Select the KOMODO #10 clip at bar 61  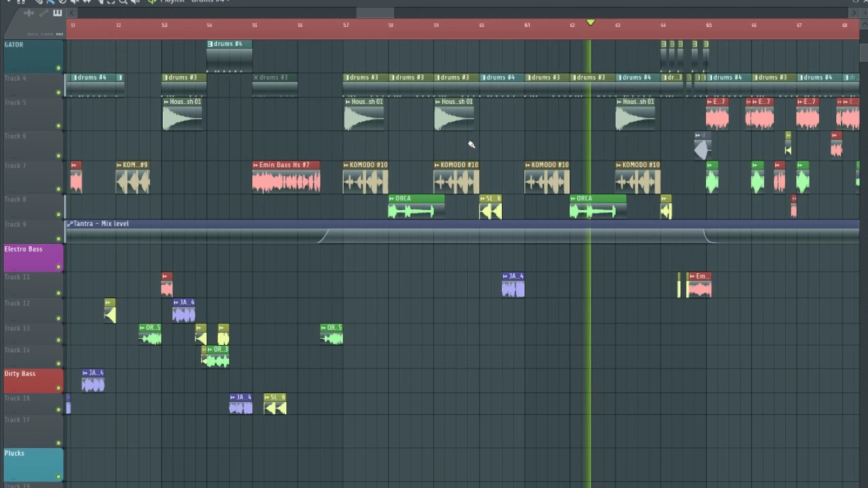(x=547, y=178)
